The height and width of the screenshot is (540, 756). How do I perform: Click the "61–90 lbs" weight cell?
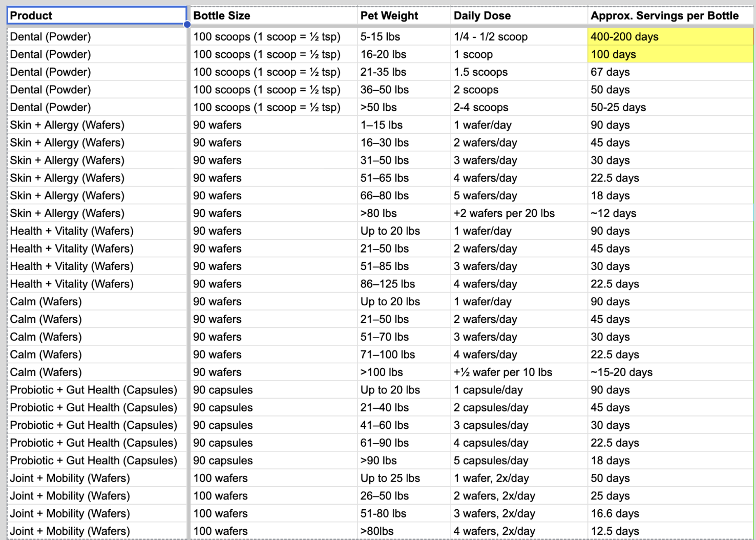(x=404, y=443)
